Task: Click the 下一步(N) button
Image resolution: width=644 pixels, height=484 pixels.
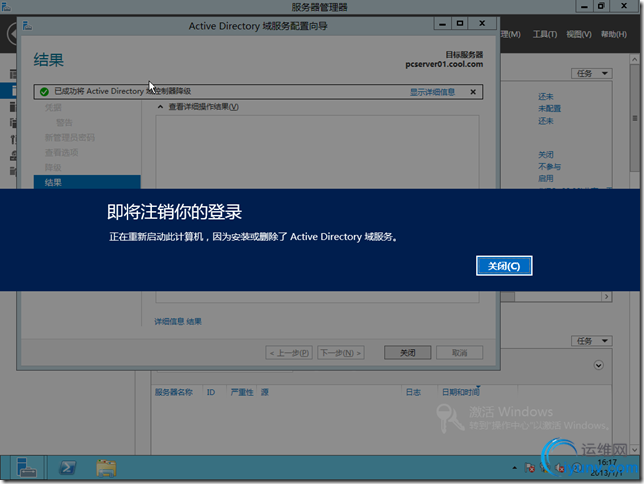Action: (x=340, y=353)
